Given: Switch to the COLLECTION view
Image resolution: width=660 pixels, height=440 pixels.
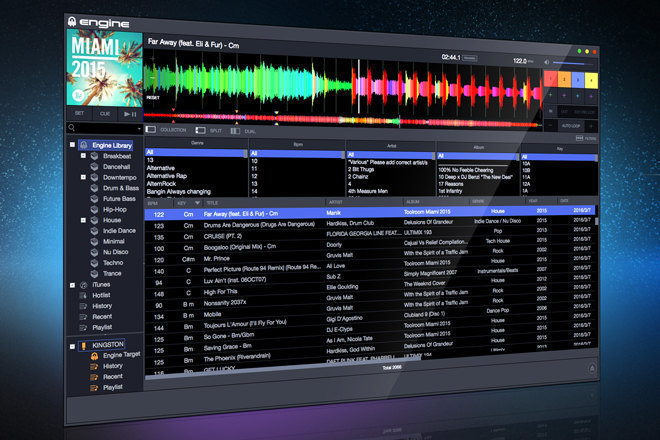Looking at the screenshot, I should click(167, 130).
